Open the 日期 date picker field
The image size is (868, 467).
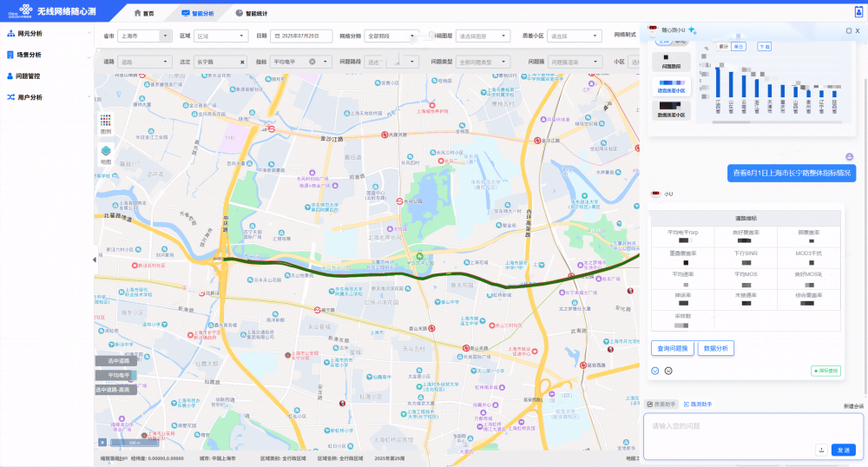(x=301, y=36)
